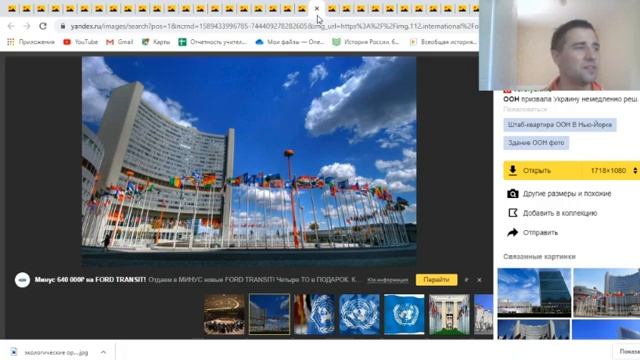The height and width of the screenshot is (360, 640).
Task: Expand the 1718×1080 size dropdown
Action: 635,170
